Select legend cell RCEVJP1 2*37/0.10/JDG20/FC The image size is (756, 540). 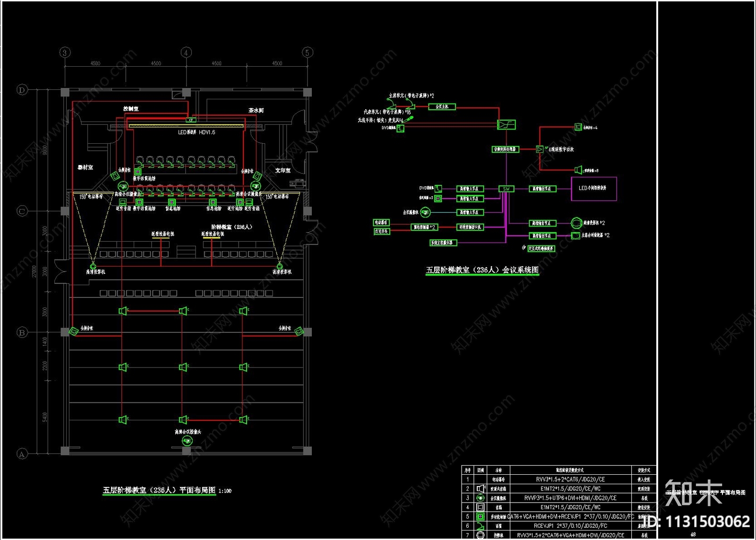[x=571, y=526]
